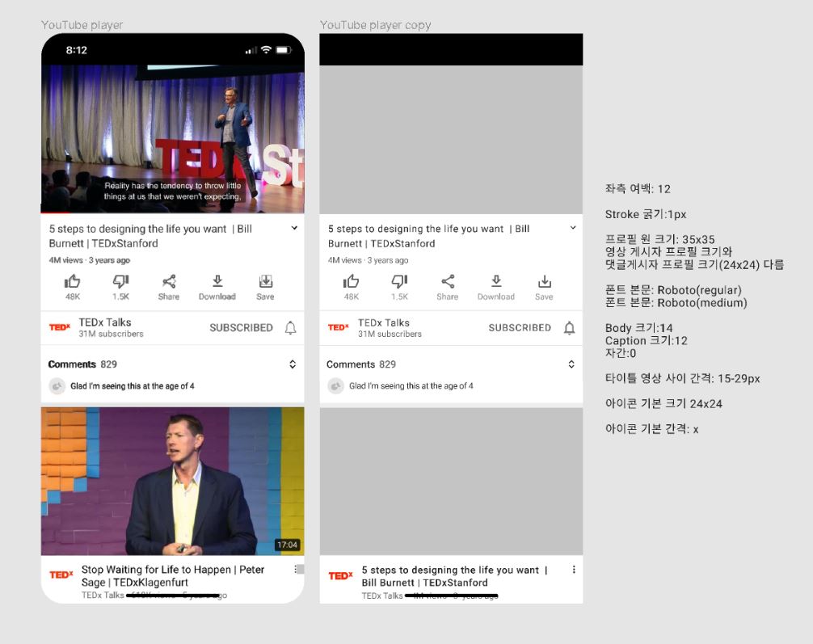Viewport: 813px width, 644px height.
Task: Click the dislike icon in YouTube player frame
Action: click(120, 281)
